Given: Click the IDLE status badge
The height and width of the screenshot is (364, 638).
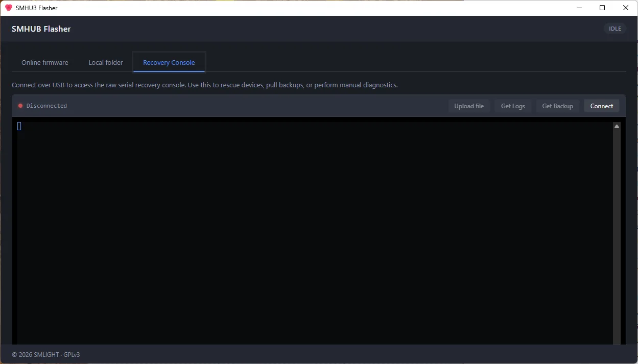Looking at the screenshot, I should coord(615,29).
